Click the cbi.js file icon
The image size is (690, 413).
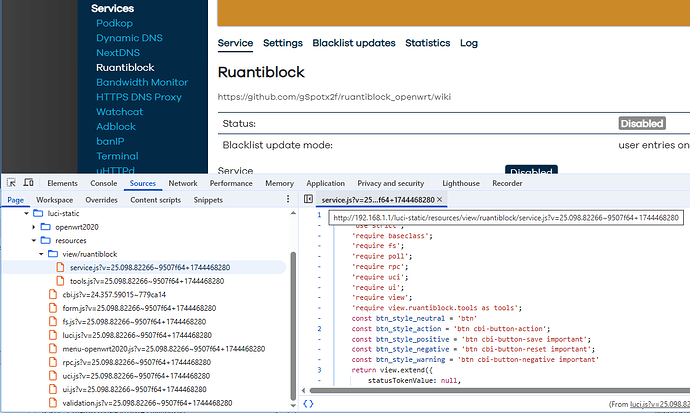pos(53,295)
